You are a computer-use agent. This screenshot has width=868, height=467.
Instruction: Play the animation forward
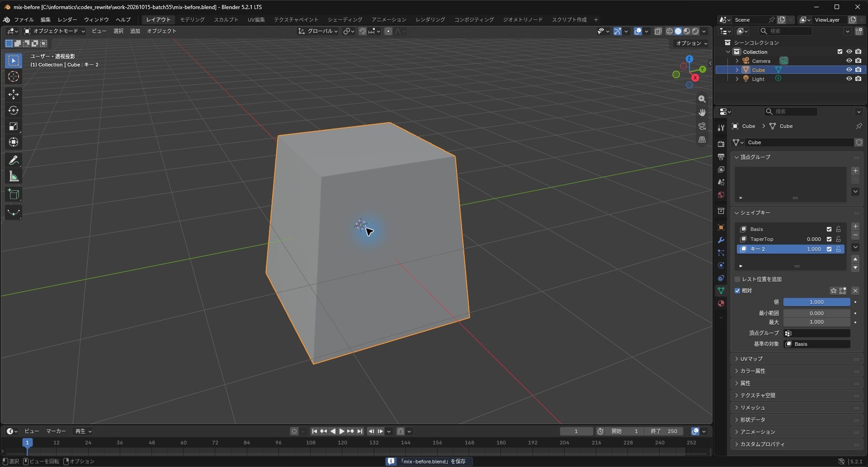342,431
